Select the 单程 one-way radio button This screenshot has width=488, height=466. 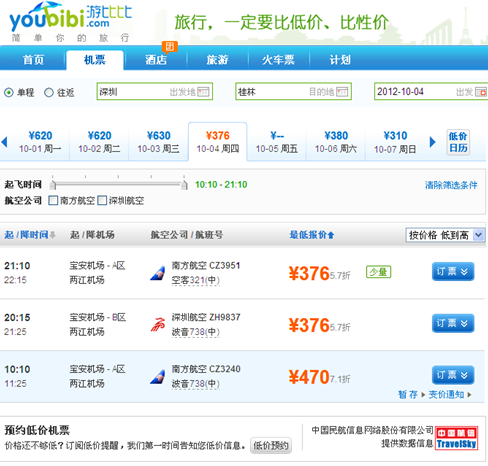click(x=9, y=92)
